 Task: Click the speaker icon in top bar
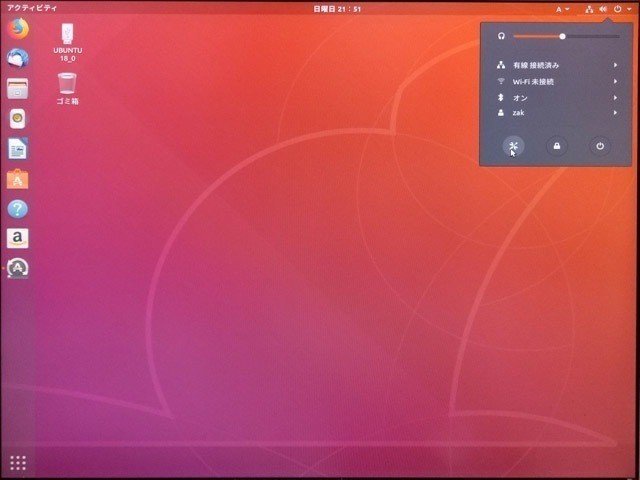pos(603,9)
